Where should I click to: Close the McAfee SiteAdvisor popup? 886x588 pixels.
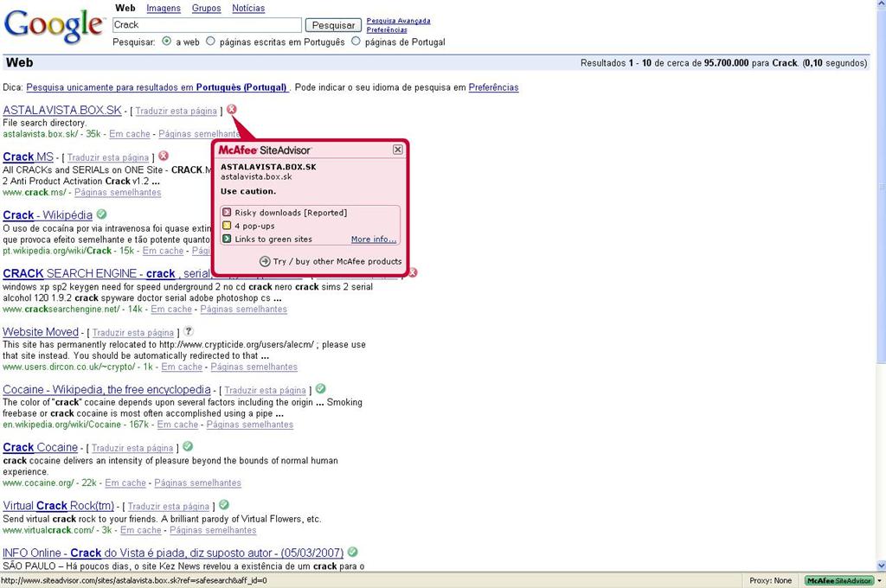pyautogui.click(x=398, y=149)
